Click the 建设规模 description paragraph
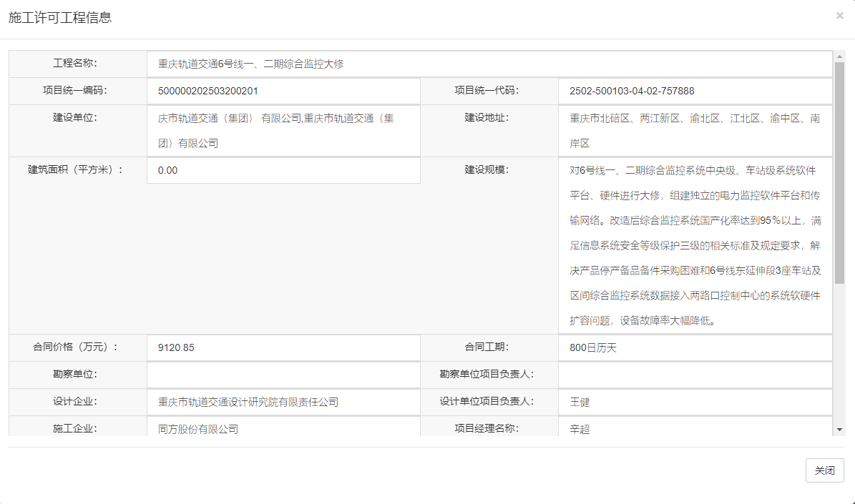 [695, 245]
